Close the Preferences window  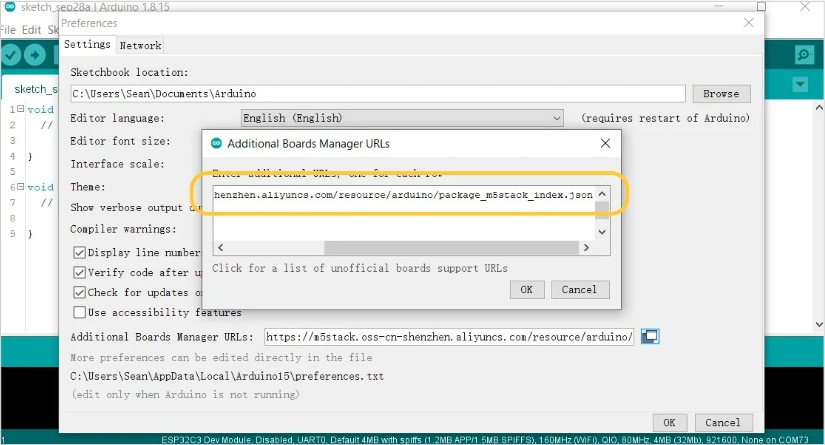[x=749, y=23]
